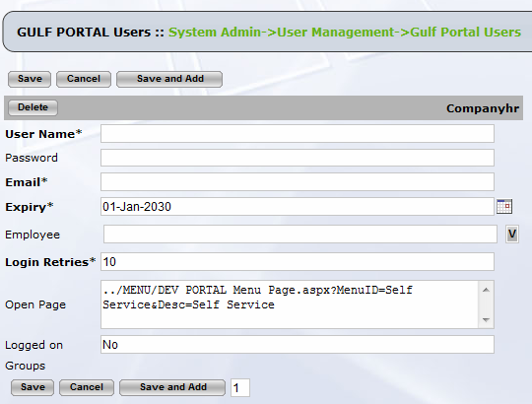Screen dimensions: 532x404
Task: Click the count field next to bottom Save and Add
Action: 240,387
